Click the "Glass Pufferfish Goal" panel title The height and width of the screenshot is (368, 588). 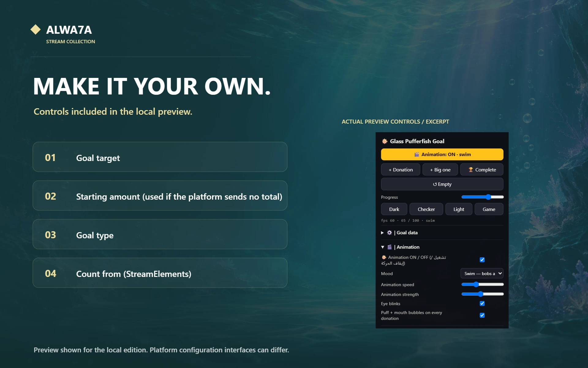tap(417, 141)
